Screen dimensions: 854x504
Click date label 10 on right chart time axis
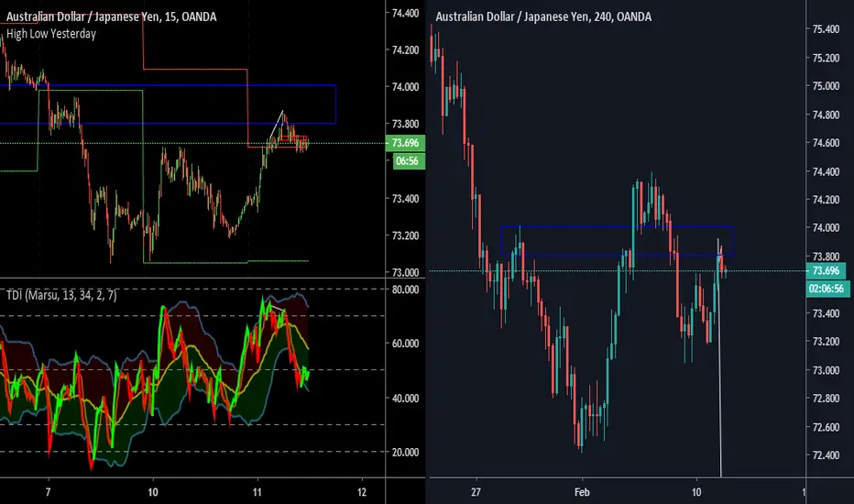[696, 493]
